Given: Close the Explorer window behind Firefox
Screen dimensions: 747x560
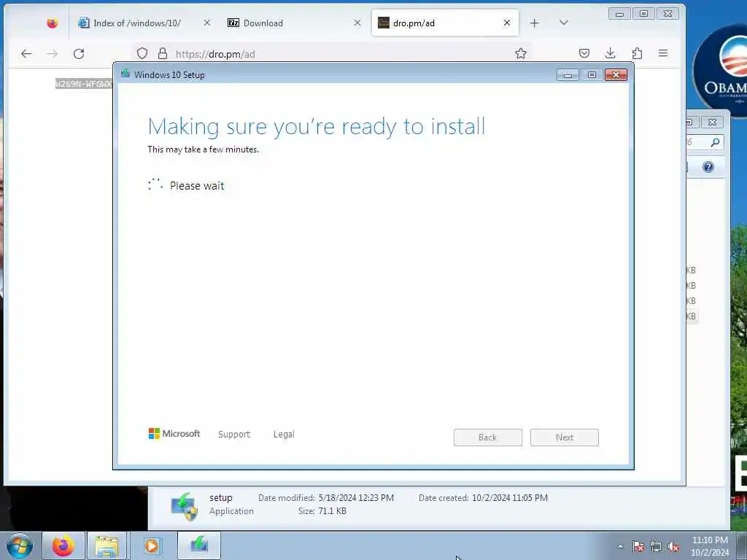Looking at the screenshot, I should pos(712,122).
